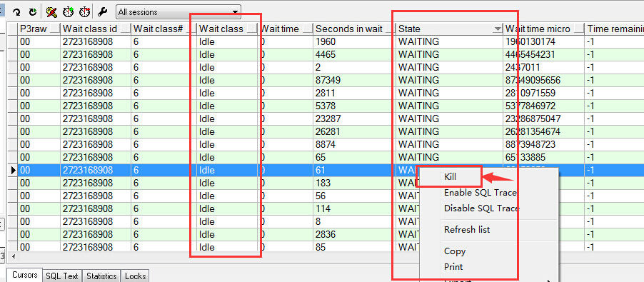644x282 pixels.
Task: Click the Wait class# column header
Action: click(x=158, y=29)
